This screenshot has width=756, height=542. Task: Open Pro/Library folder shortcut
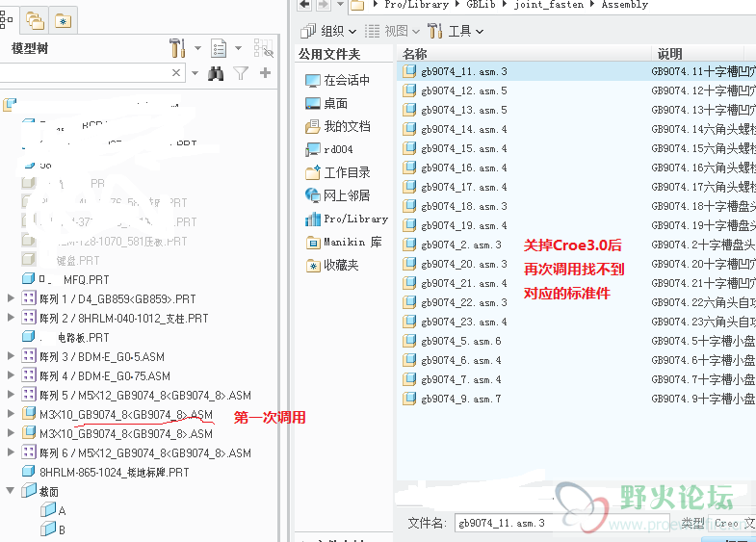[x=347, y=219]
